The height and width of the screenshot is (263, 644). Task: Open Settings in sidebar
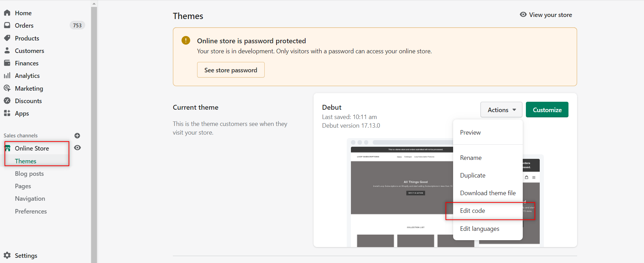coord(26,255)
